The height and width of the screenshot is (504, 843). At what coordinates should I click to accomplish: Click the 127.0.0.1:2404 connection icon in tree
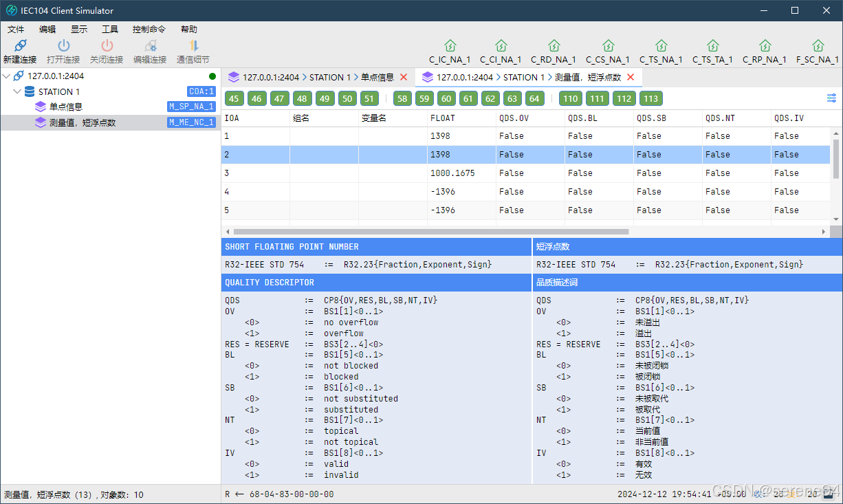(19, 76)
